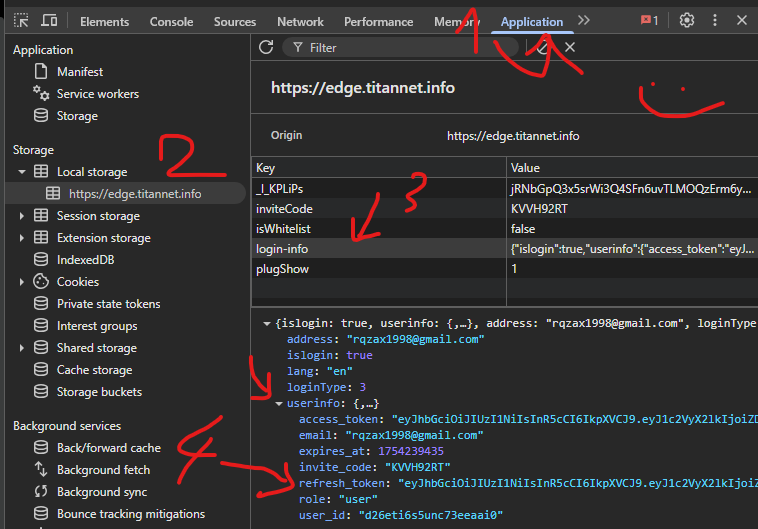Click the Background sync icon
Screen dimensions: 758x529
click(41, 491)
